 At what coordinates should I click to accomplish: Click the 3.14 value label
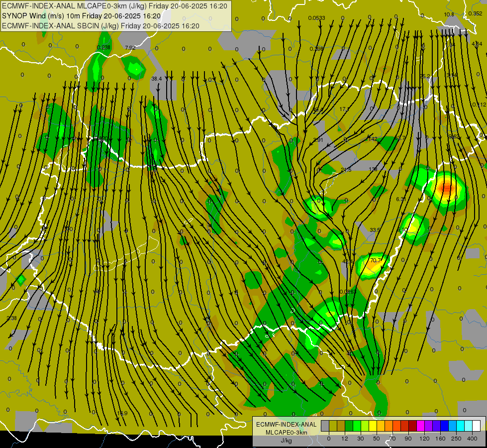point(452,75)
